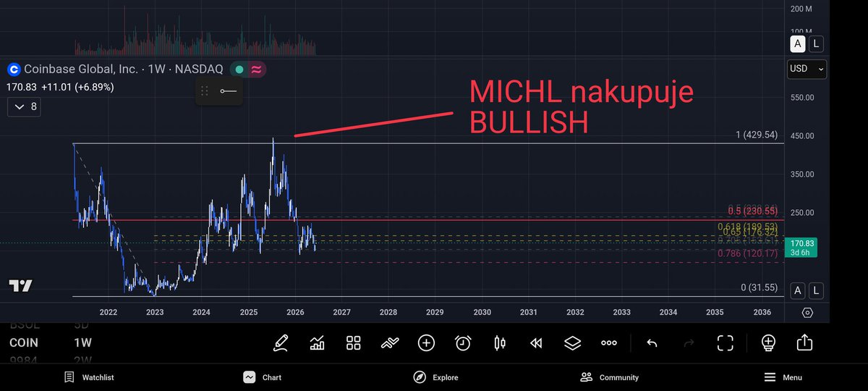Toggle log scale 'L' on the price pane
Viewport: 868px width, 391px height.
point(816,290)
